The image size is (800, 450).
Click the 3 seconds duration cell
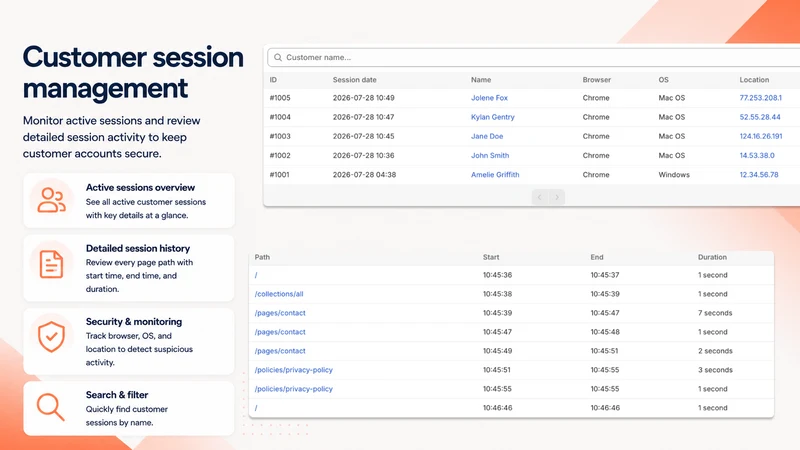715,370
